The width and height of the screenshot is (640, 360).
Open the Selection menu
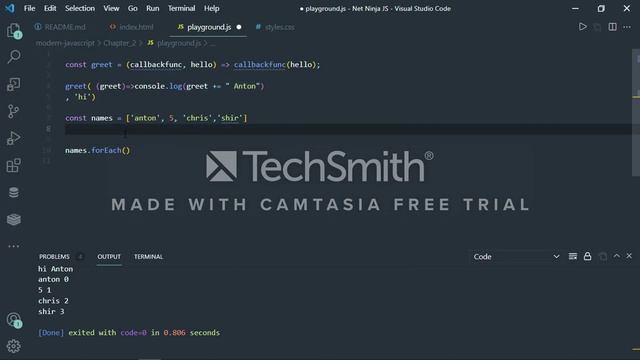(x=80, y=8)
